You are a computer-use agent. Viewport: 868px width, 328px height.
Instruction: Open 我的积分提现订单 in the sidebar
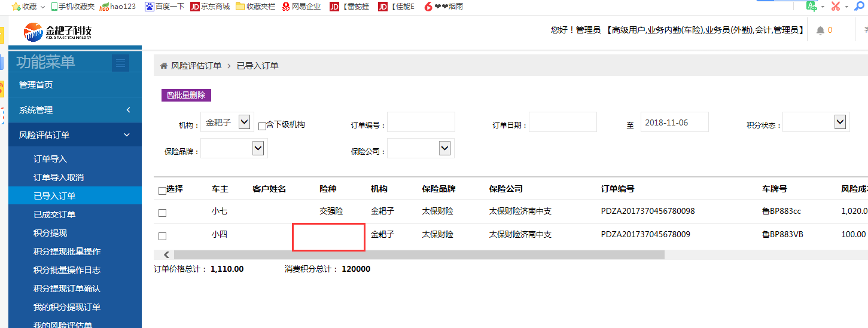click(67, 307)
